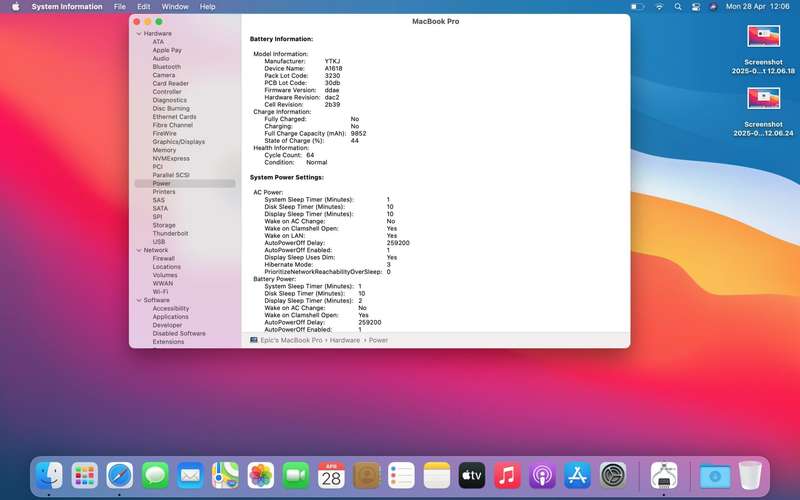Open Finder from the Dock
Screen dimensions: 800x500
[49, 476]
